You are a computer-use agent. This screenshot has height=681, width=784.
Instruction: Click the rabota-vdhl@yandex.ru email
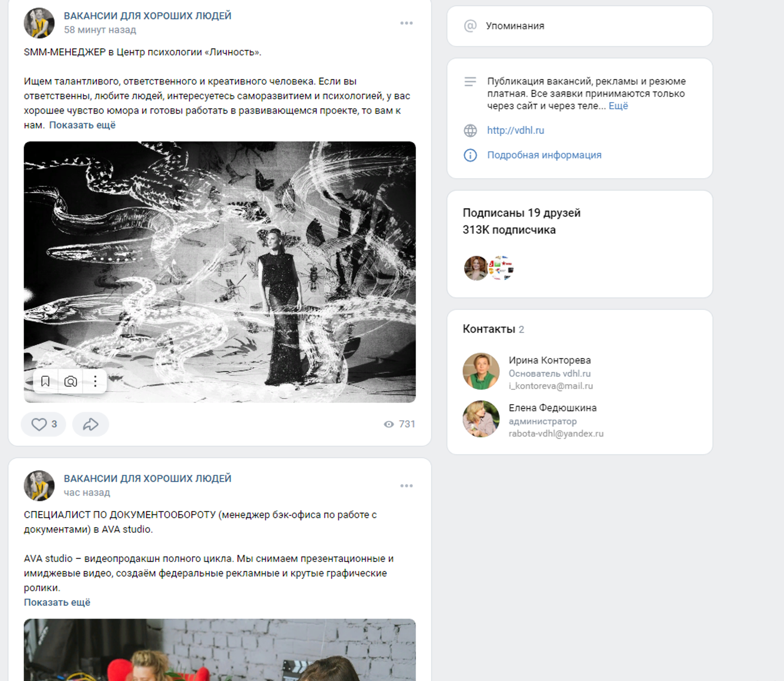[556, 434]
